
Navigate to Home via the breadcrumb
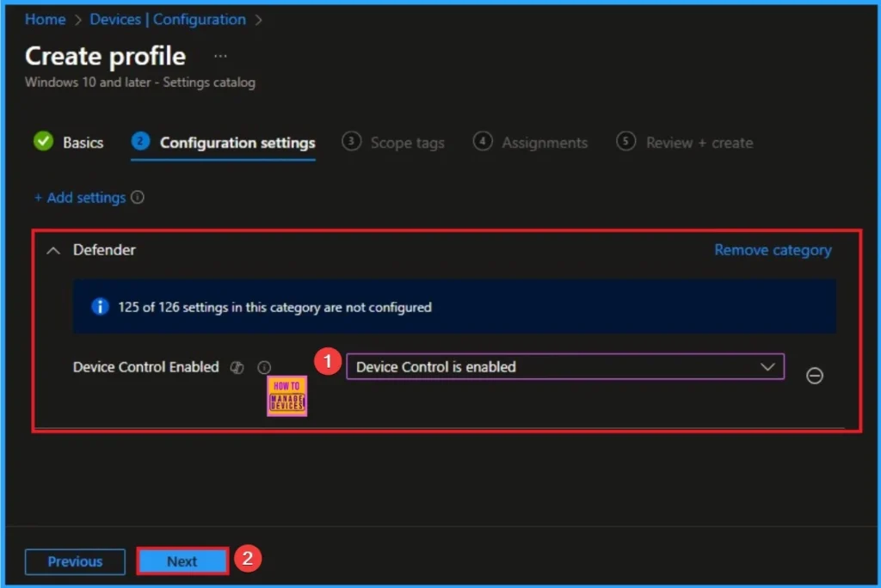(x=45, y=19)
